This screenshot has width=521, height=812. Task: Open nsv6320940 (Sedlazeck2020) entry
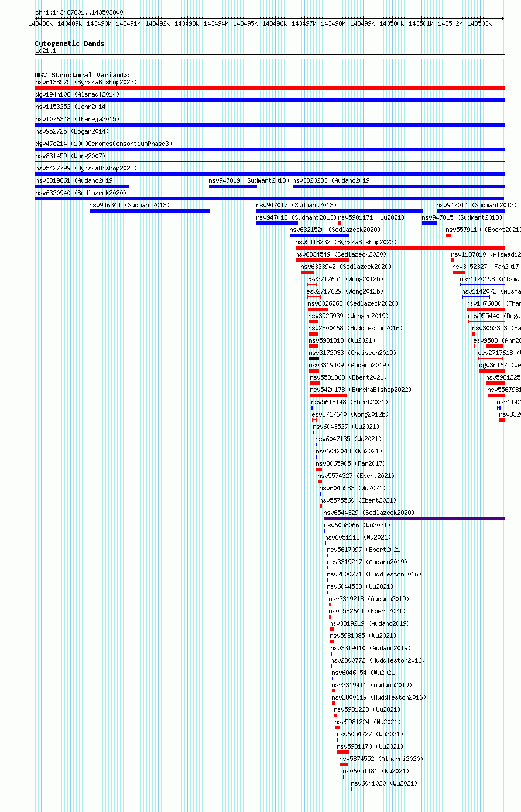(81, 193)
